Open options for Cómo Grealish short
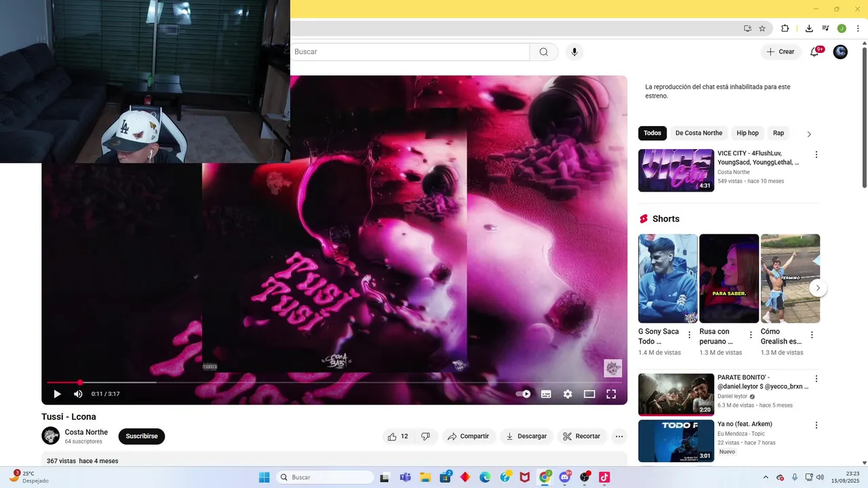This screenshot has width=868, height=488. tap(812, 335)
